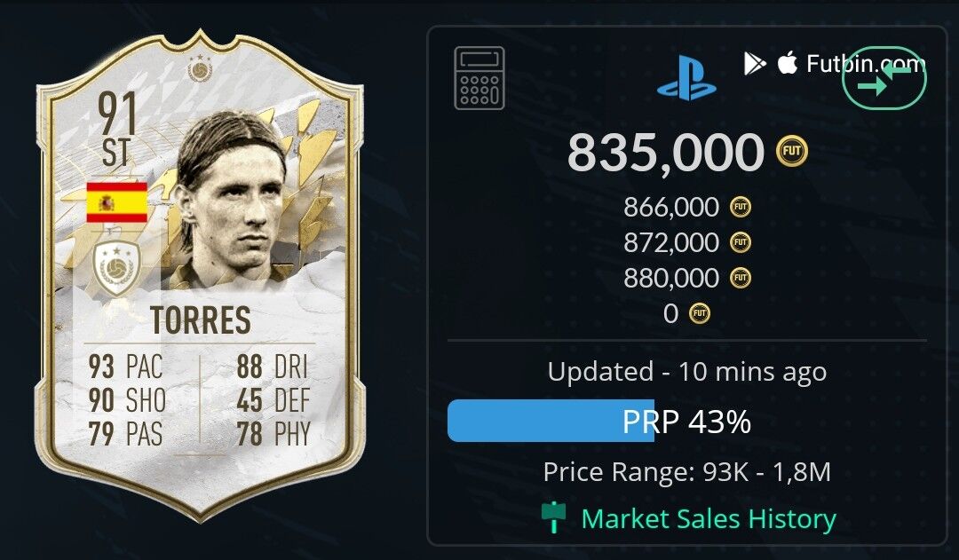959x560 pixels.
Task: Open Market Sales History link
Action: click(x=709, y=519)
